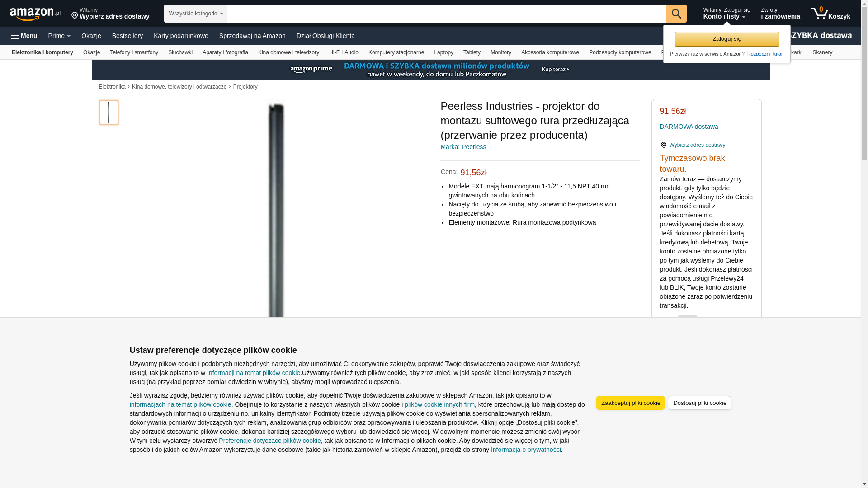Focus the Amazon search input field

click(x=447, y=14)
